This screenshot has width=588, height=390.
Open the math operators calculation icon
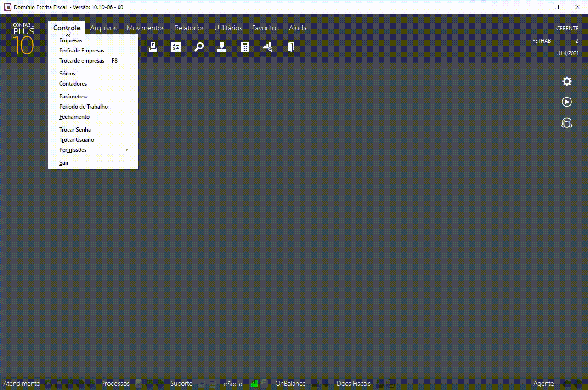176,47
